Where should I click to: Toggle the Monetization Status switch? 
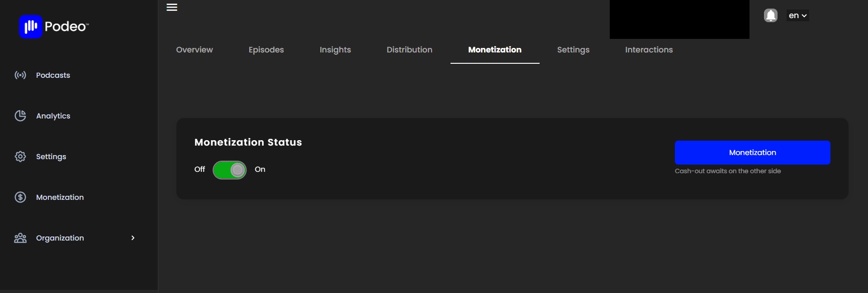(x=229, y=170)
